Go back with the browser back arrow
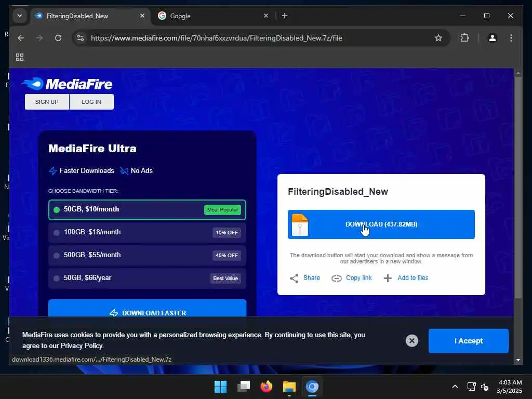The height and width of the screenshot is (399, 532). point(21,38)
